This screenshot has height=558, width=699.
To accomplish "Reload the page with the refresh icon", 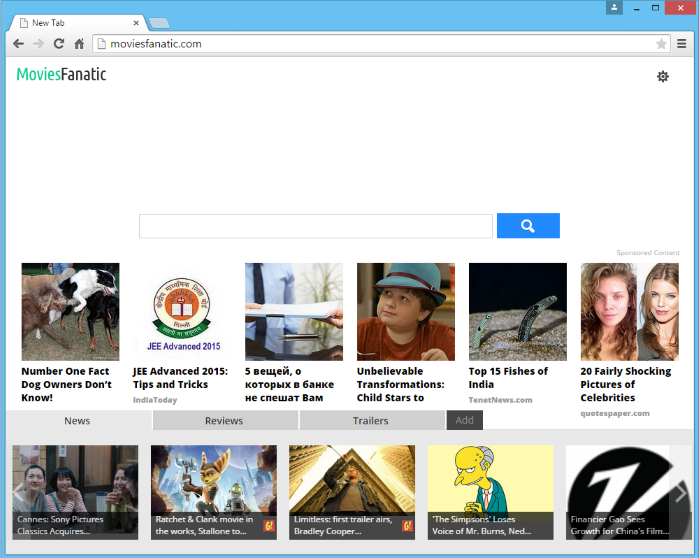I will tap(59, 44).
